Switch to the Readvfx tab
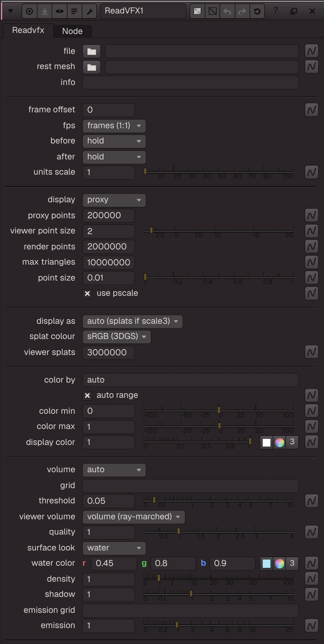The width and height of the screenshot is (324, 644). [x=28, y=30]
